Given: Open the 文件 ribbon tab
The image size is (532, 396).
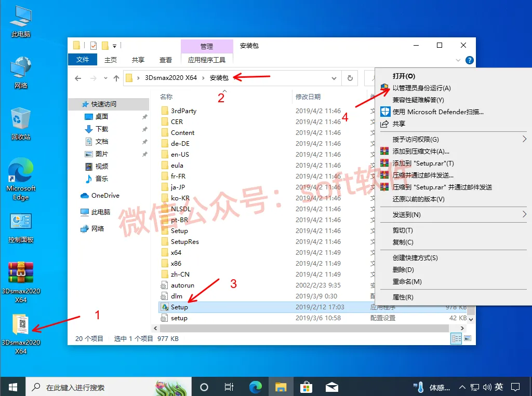Looking at the screenshot, I should pyautogui.click(x=83, y=60).
